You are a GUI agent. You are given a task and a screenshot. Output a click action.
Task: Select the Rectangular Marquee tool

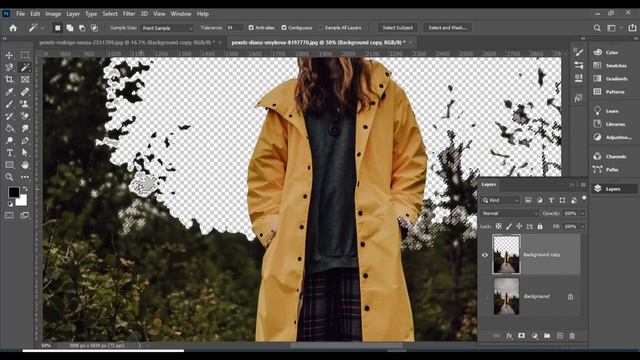pyautogui.click(x=25, y=55)
